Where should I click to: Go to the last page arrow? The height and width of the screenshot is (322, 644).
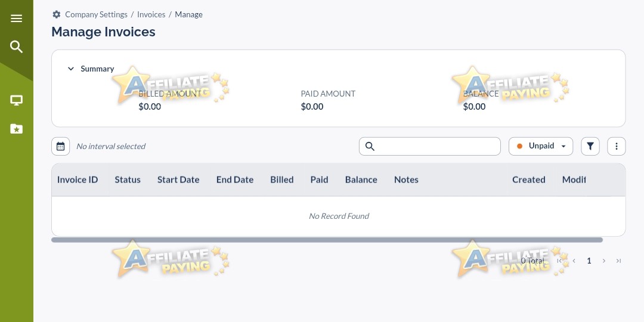tap(618, 261)
